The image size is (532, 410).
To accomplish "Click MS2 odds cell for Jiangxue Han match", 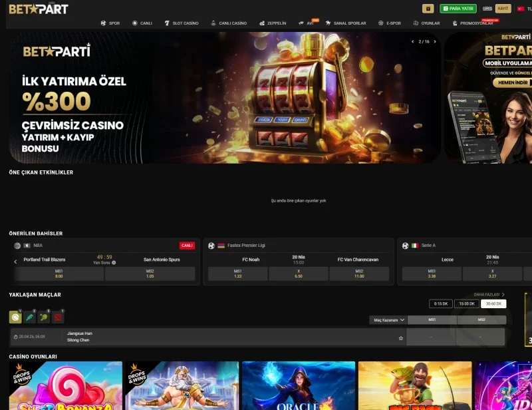I will pos(480,337).
